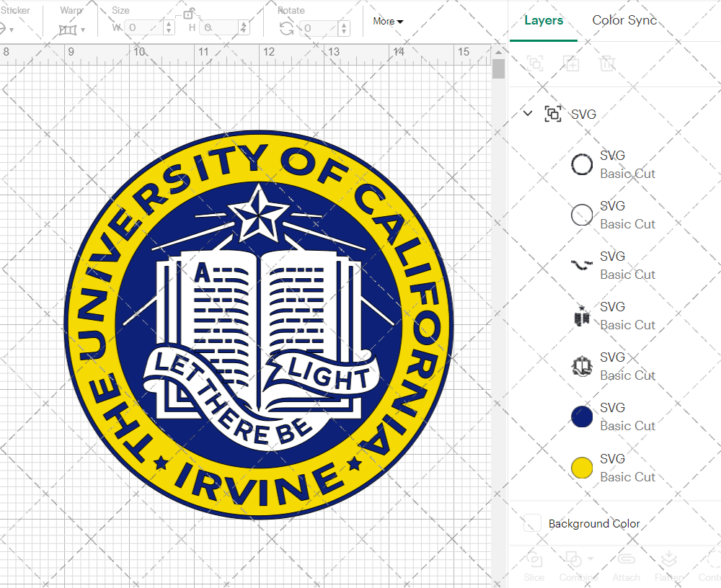This screenshot has height=588, width=721.
Task: Select the Flatten tool
Action: pyautogui.click(x=668, y=566)
